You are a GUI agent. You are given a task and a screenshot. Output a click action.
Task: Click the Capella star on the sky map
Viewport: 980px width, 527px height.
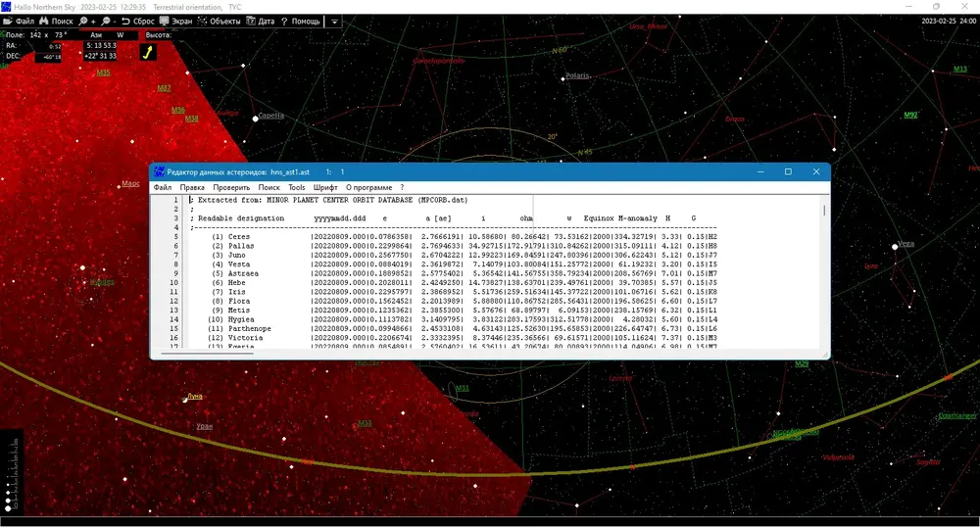[255, 118]
